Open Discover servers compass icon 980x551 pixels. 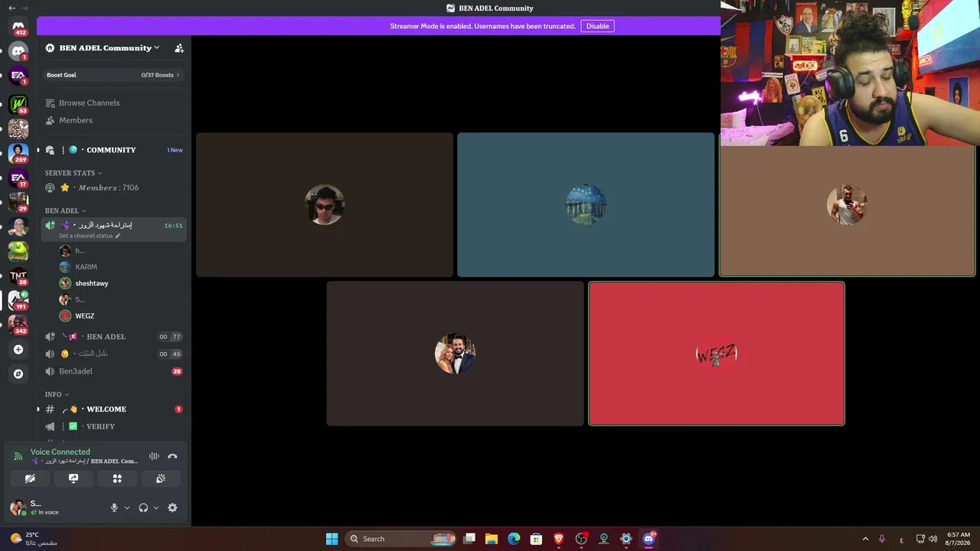[x=18, y=374]
